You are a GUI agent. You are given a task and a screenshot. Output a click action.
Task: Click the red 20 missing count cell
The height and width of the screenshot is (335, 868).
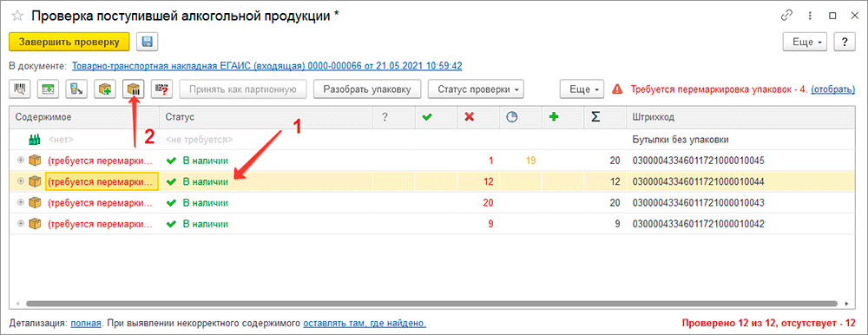tap(479, 203)
